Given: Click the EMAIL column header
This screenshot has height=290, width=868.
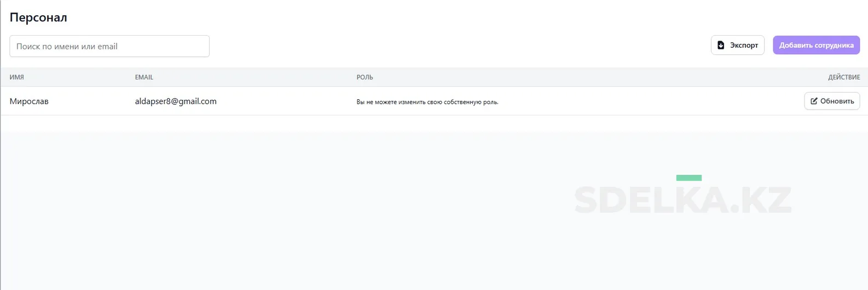Looking at the screenshot, I should tap(144, 77).
